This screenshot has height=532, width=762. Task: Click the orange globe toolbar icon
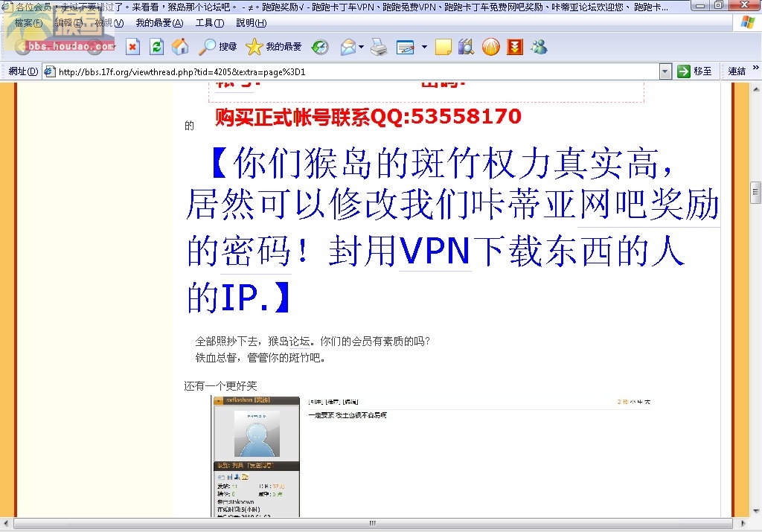(491, 47)
